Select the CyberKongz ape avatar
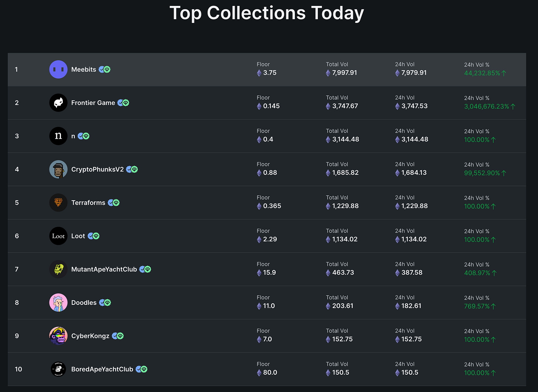 tap(58, 335)
